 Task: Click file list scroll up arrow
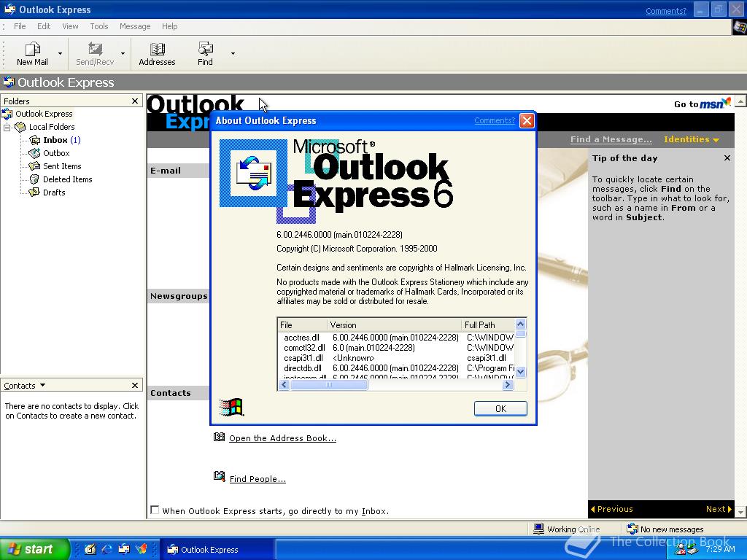(521, 324)
